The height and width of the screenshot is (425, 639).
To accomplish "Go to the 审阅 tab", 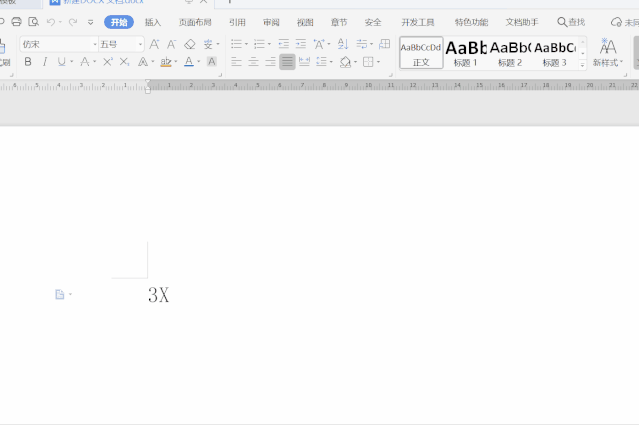I will click(271, 22).
